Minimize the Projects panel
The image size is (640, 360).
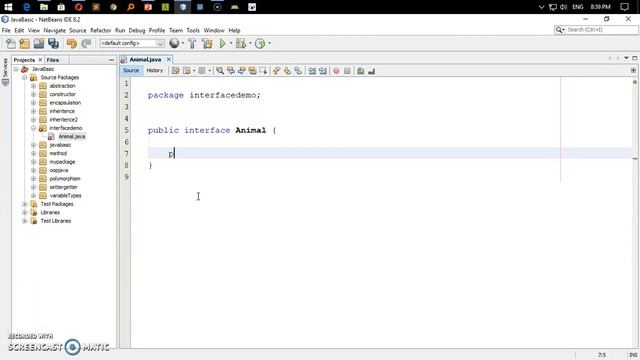pyautogui.click(x=111, y=60)
